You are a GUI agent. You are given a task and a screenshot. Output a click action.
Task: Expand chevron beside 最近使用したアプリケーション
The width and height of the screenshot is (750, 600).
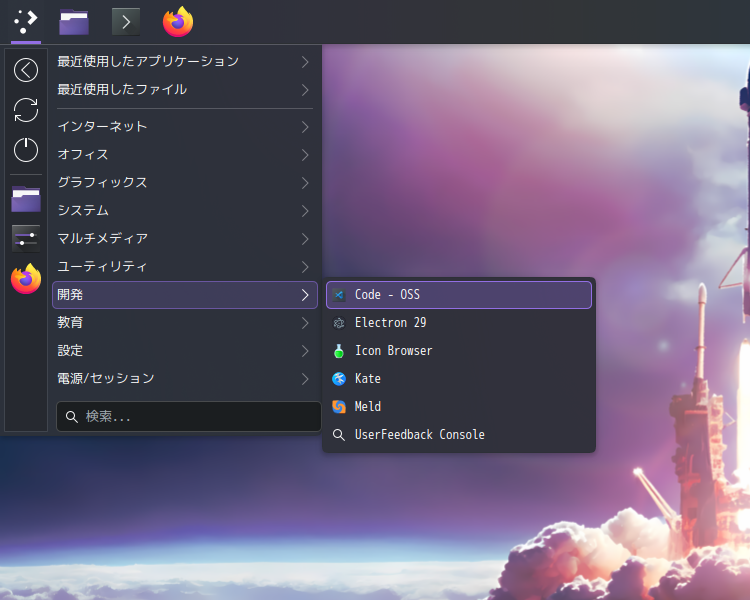click(x=305, y=62)
